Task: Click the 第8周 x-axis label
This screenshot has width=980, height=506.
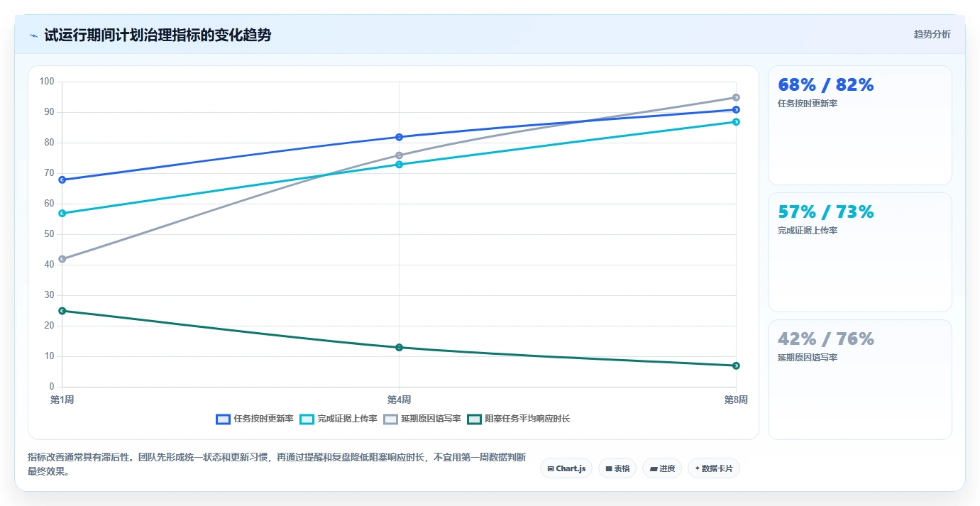Action: coord(736,400)
